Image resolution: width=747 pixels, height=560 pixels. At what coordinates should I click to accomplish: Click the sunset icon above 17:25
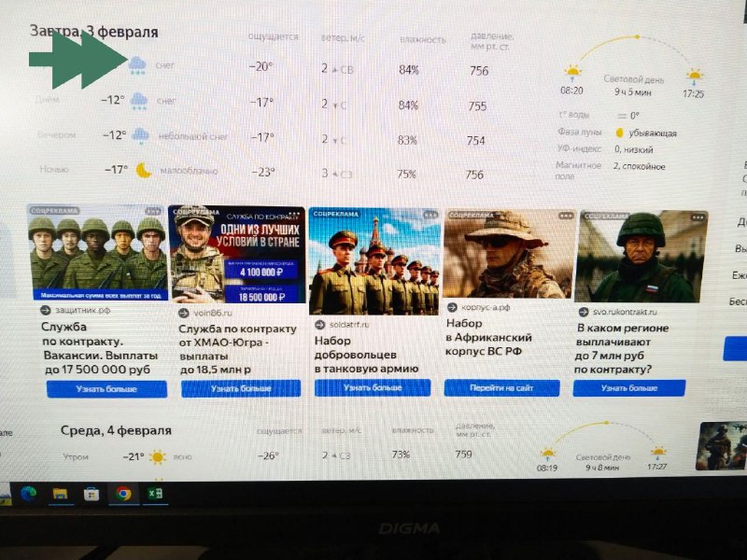coord(694,75)
